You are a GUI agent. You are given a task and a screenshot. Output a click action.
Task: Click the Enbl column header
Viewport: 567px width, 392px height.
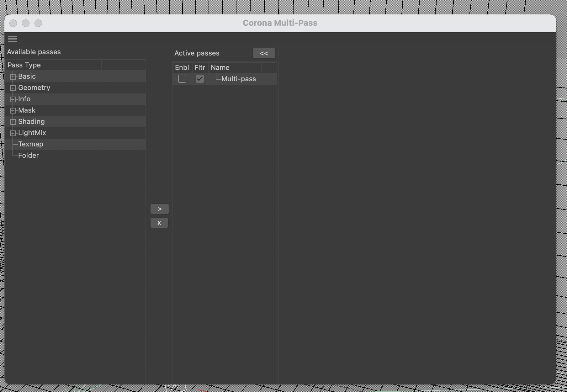(x=182, y=68)
